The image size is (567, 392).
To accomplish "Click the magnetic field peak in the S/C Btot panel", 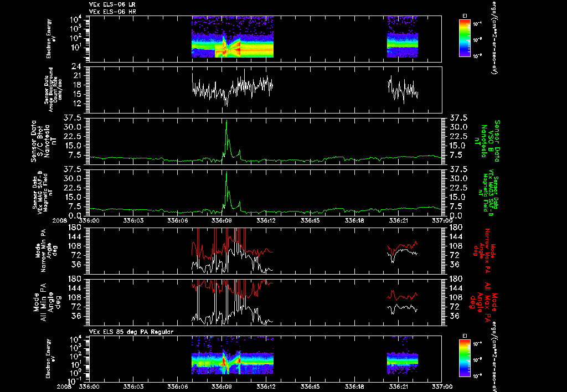I will [x=226, y=121].
